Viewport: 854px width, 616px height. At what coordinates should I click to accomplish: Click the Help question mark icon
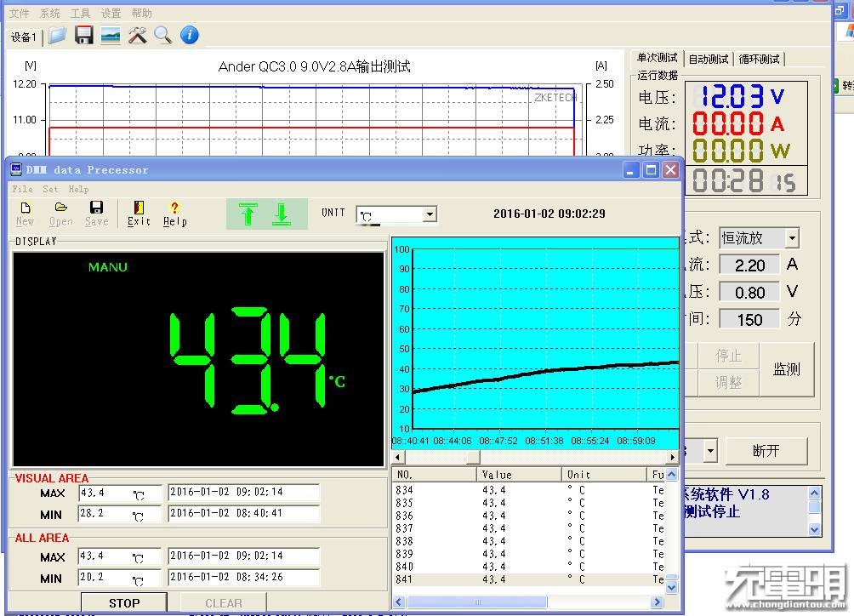174,213
